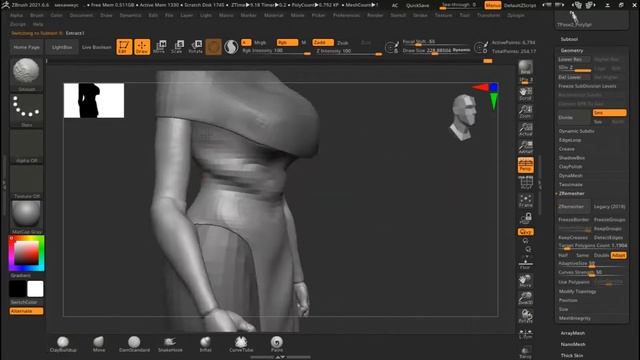Viewport: 640px width, 360px height.
Task: Click the right shelf Zoom3D icon
Action: pos(525,298)
